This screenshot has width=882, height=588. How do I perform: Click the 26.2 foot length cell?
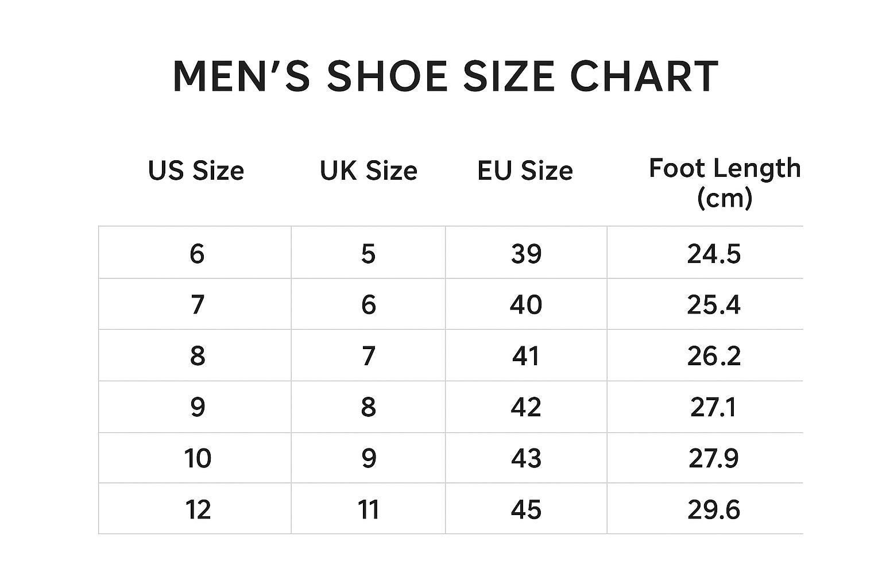714,355
